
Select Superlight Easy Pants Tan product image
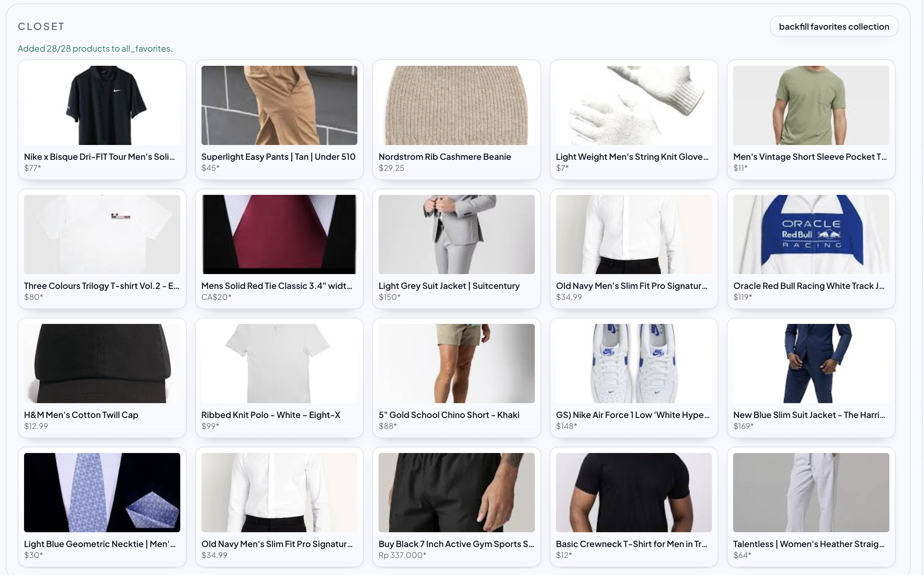pyautogui.click(x=279, y=105)
